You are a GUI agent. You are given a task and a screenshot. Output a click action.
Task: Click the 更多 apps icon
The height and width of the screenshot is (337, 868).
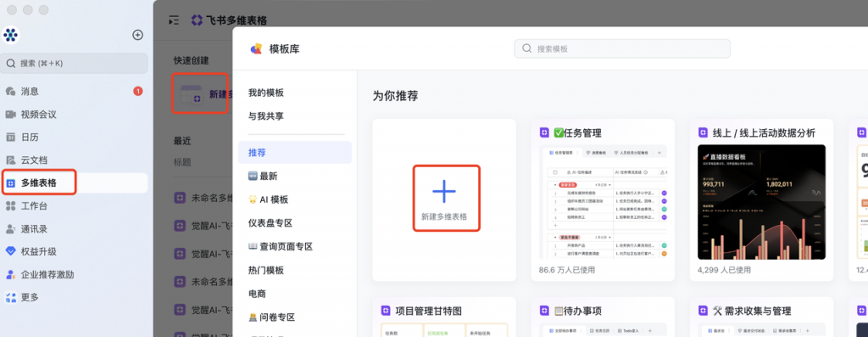point(10,297)
